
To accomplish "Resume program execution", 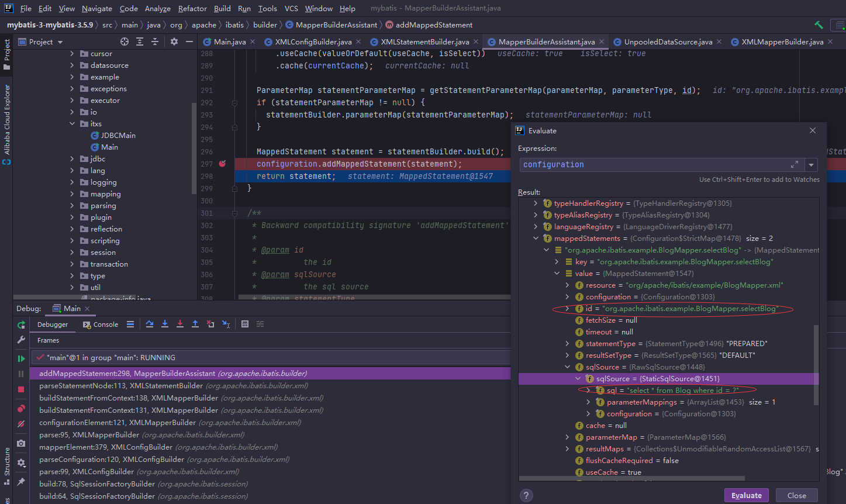I will click(x=21, y=358).
